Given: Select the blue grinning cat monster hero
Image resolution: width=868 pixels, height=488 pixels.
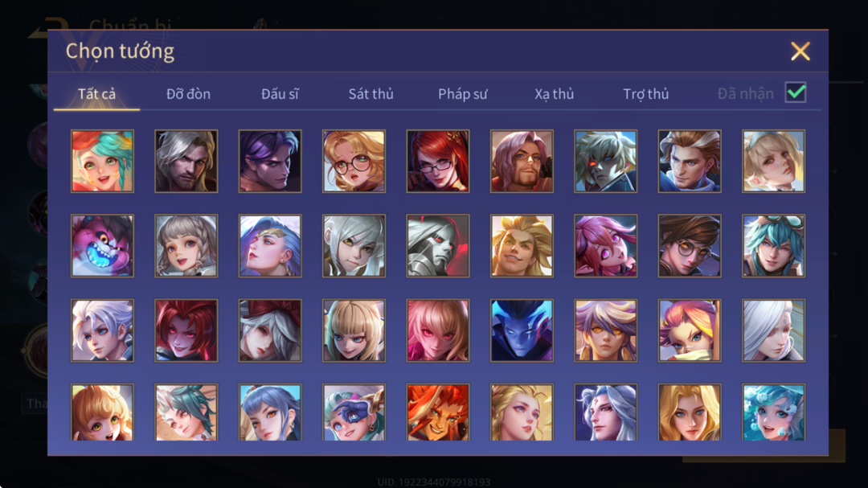Looking at the screenshot, I should 102,246.
